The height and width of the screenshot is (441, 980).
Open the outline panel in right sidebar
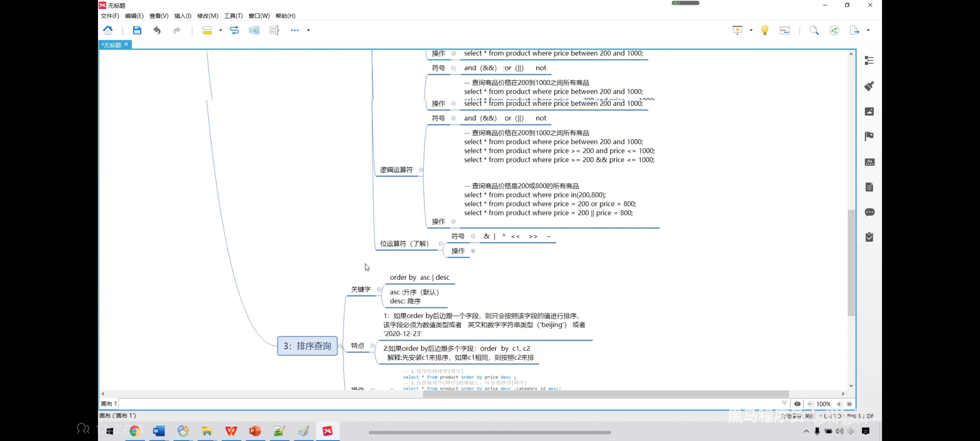(x=869, y=61)
